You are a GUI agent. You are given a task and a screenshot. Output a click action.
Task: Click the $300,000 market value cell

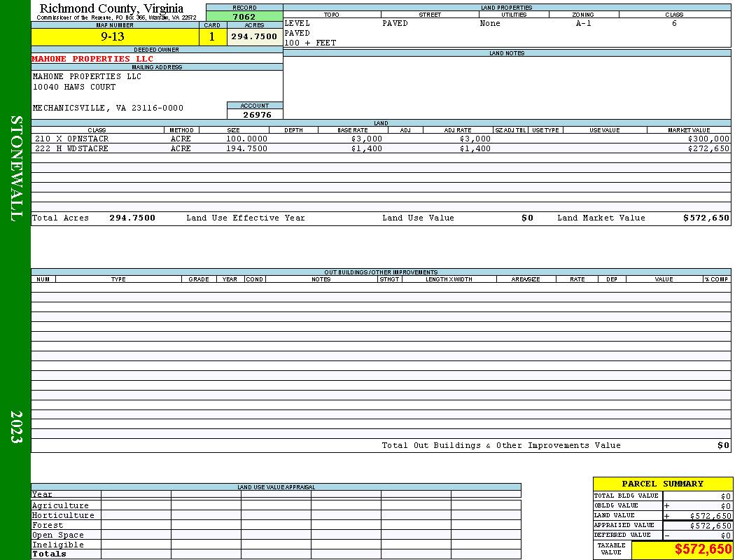click(x=708, y=139)
